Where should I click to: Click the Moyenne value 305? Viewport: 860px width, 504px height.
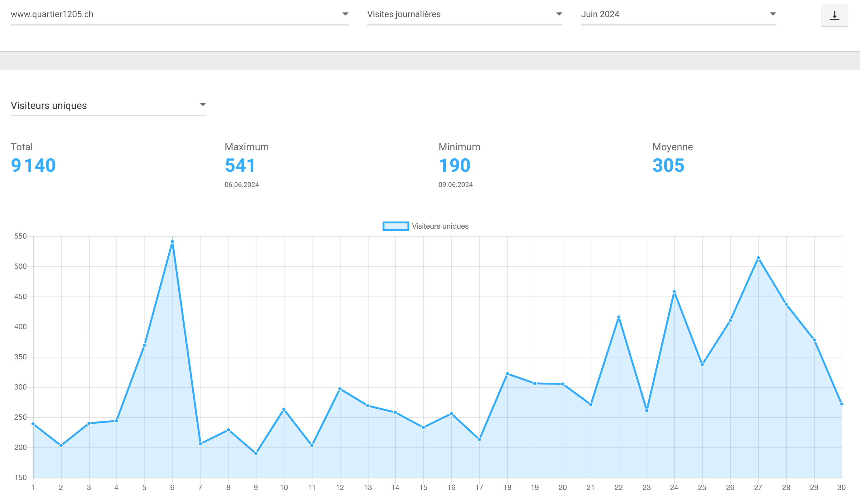click(669, 166)
